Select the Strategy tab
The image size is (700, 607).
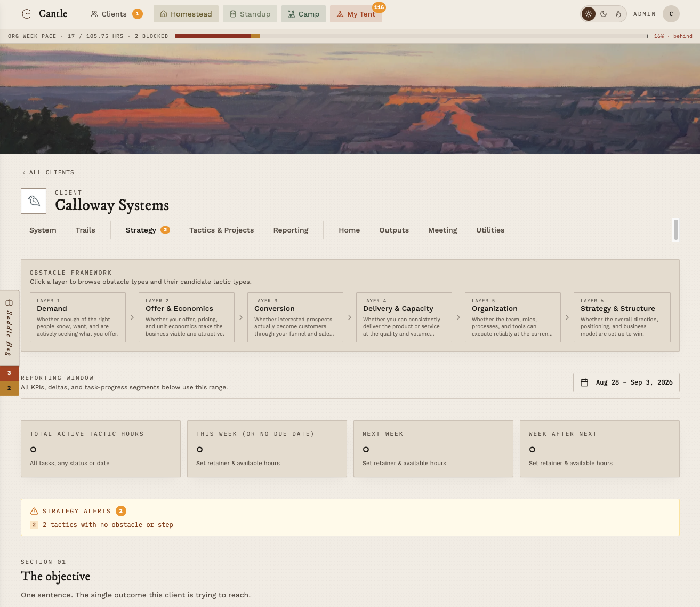(x=148, y=230)
